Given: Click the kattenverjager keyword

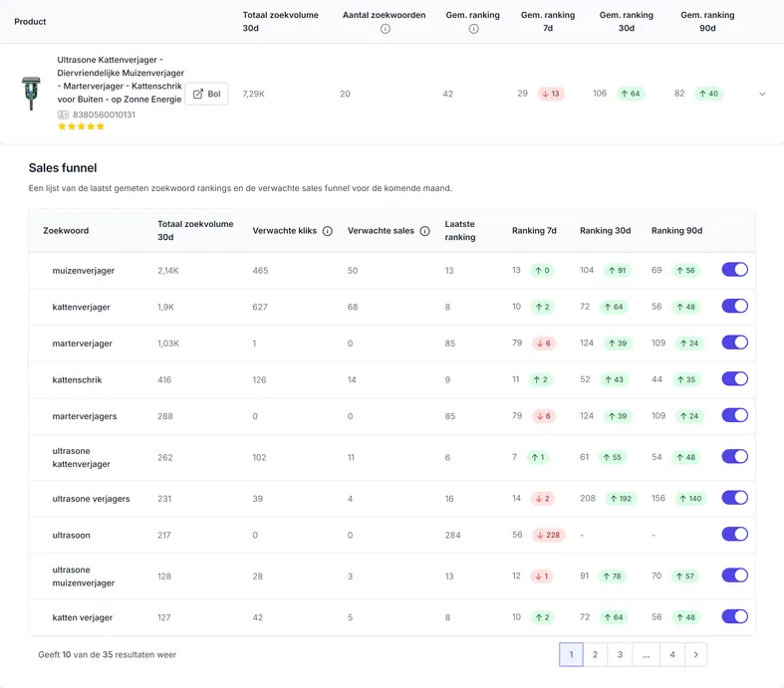Looking at the screenshot, I should pos(81,307).
